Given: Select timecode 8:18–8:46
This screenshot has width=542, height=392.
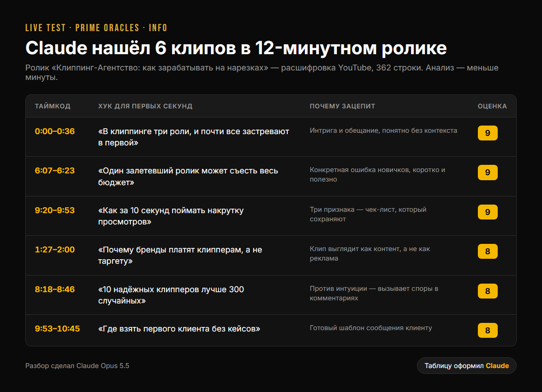Looking at the screenshot, I should [x=55, y=289].
